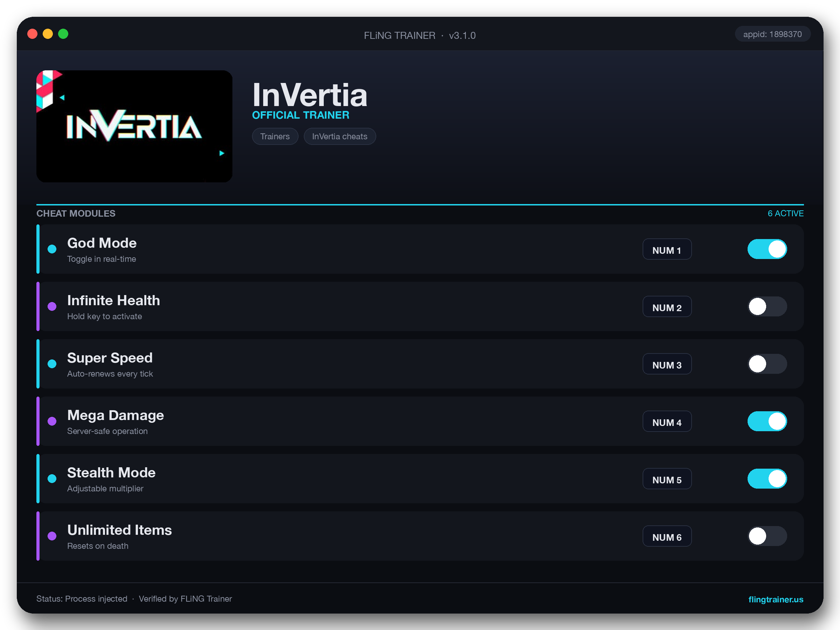Screen dimensions: 840x630
Task: Click the 'Server-safe operation' description
Action: click(107, 431)
